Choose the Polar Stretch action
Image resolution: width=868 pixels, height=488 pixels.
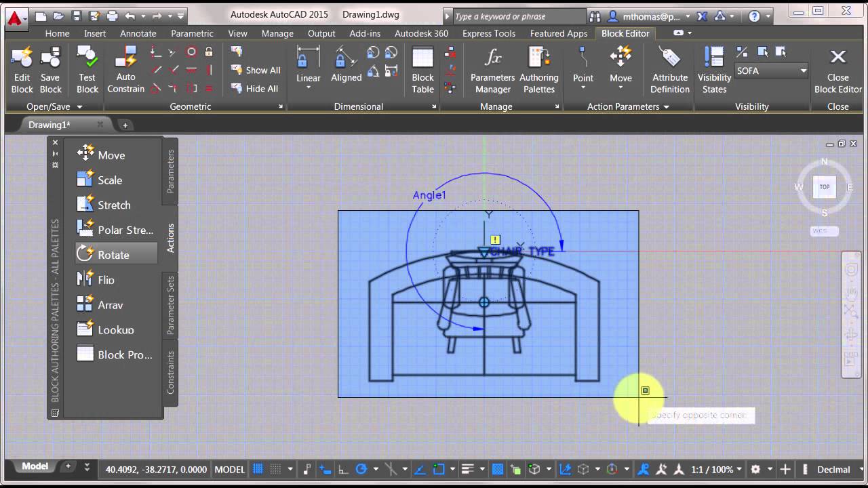click(x=116, y=230)
